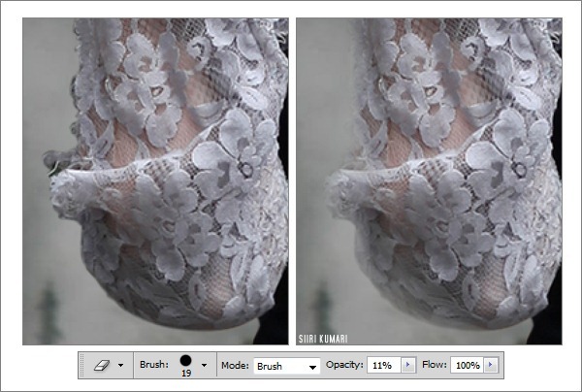
Task: Open the Opacity slider popup arrow
Action: coord(407,366)
